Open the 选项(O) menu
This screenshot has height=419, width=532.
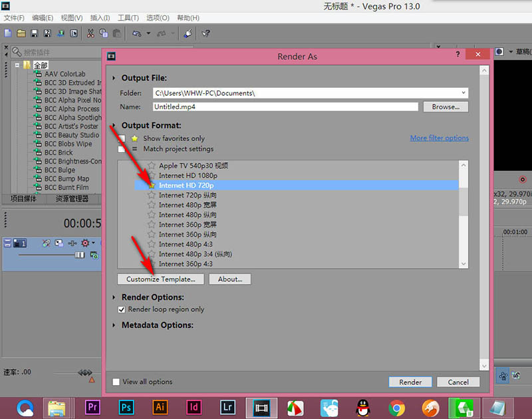click(158, 18)
